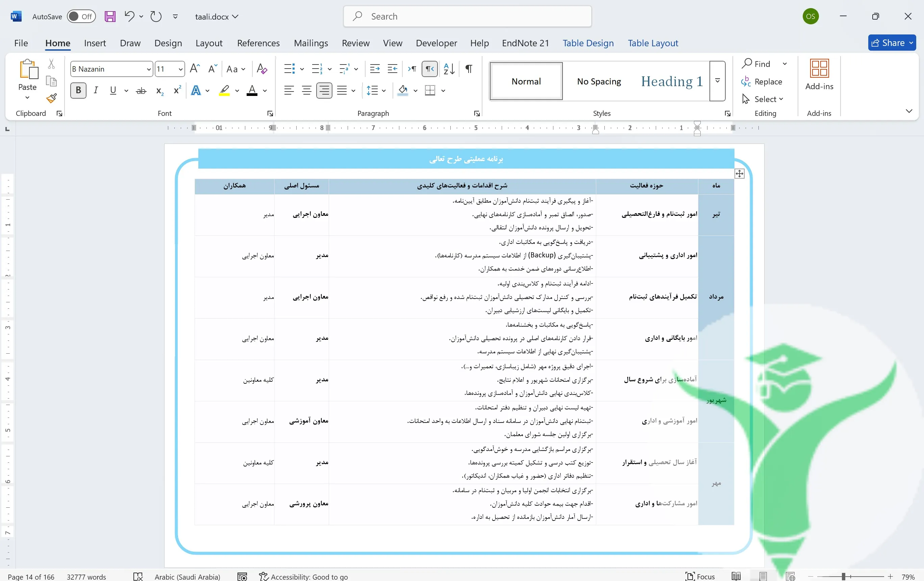Click zoom out minus icon
Viewport: 924px width, 581px height.
(x=810, y=576)
